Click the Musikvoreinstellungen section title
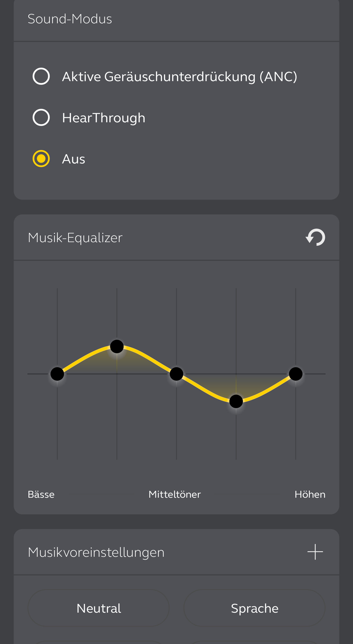The image size is (353, 644). pos(96,552)
